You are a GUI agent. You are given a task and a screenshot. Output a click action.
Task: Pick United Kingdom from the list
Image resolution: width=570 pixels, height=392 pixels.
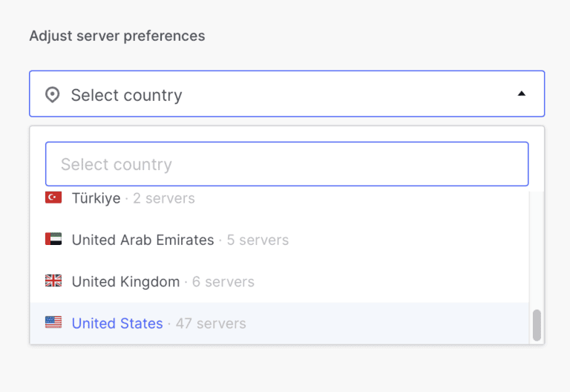125,281
